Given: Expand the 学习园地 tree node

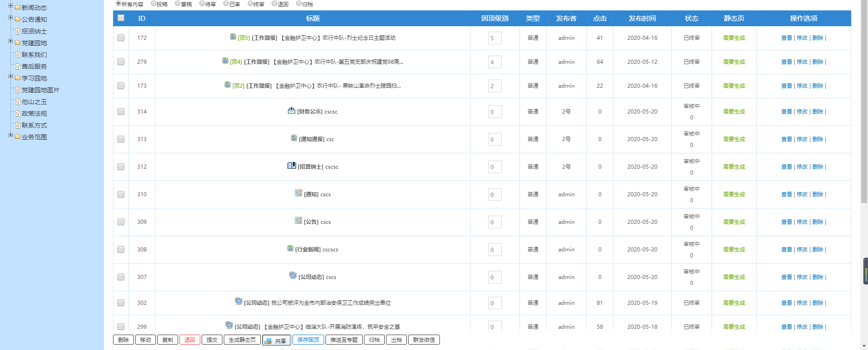Looking at the screenshot, I should (10, 76).
